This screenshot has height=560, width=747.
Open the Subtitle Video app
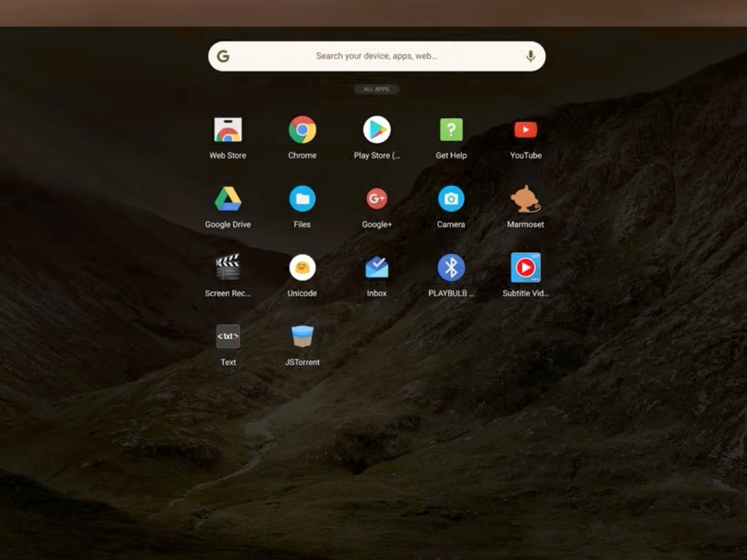pyautogui.click(x=525, y=268)
